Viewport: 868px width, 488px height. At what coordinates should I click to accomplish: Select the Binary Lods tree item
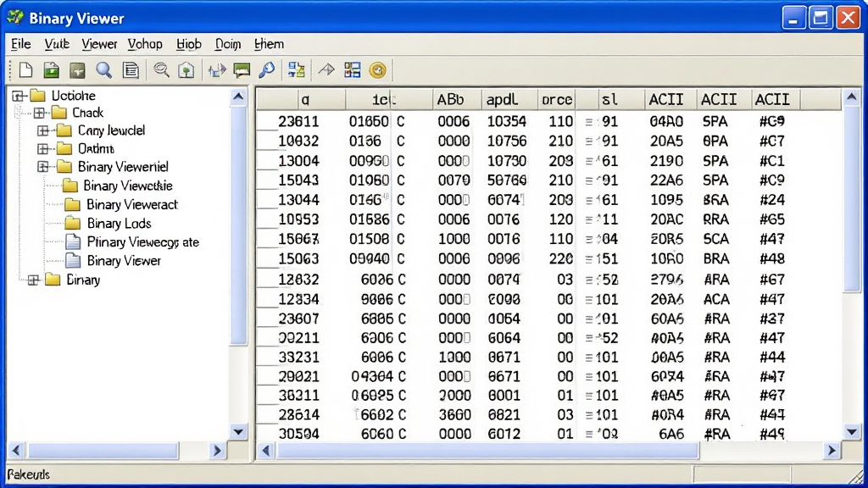pyautogui.click(x=119, y=223)
